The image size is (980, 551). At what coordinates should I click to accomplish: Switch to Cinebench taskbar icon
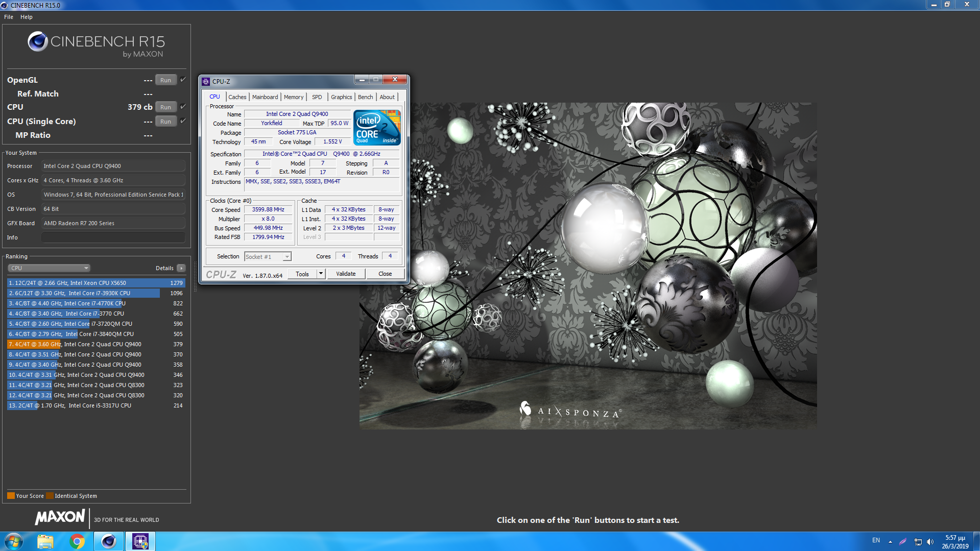pos(109,541)
